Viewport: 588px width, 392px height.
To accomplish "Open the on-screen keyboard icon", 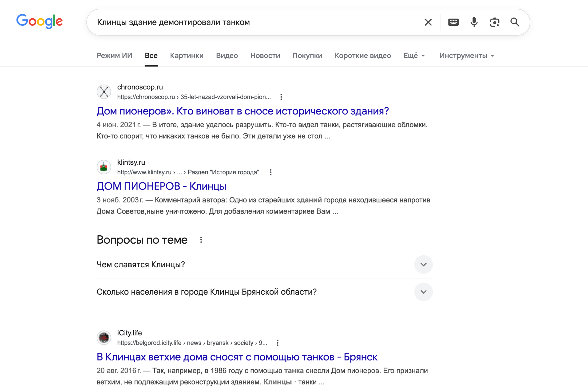I will pyautogui.click(x=453, y=22).
